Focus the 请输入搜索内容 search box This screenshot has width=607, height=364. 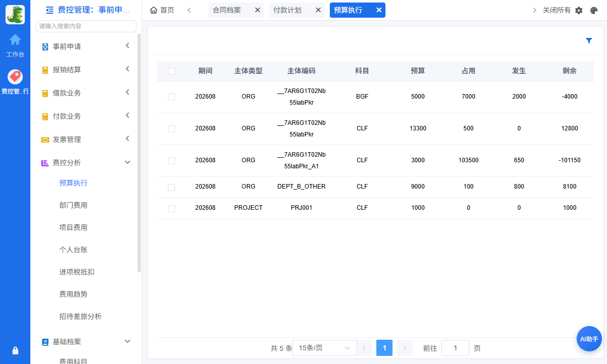point(86,26)
